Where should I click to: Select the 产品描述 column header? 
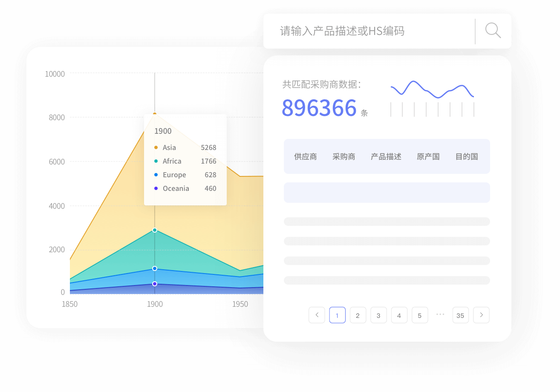386,156
